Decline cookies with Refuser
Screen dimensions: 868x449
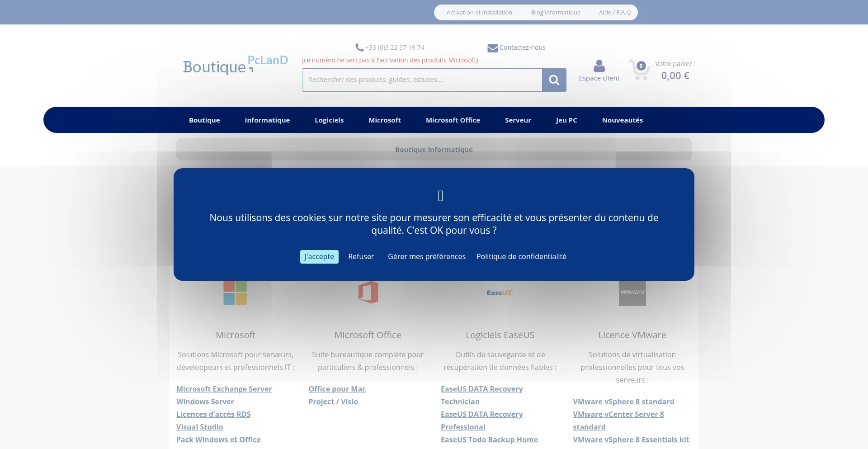coord(361,257)
